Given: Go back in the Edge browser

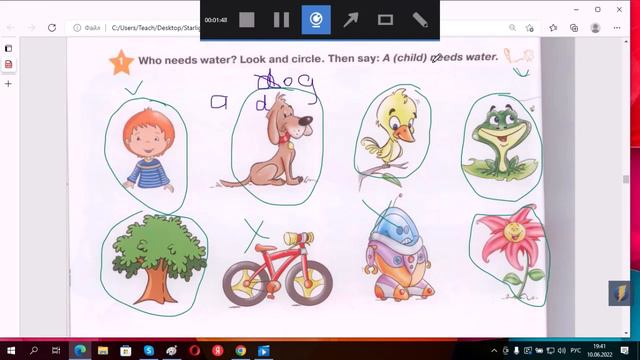Looking at the screenshot, I should pyautogui.click(x=11, y=28).
